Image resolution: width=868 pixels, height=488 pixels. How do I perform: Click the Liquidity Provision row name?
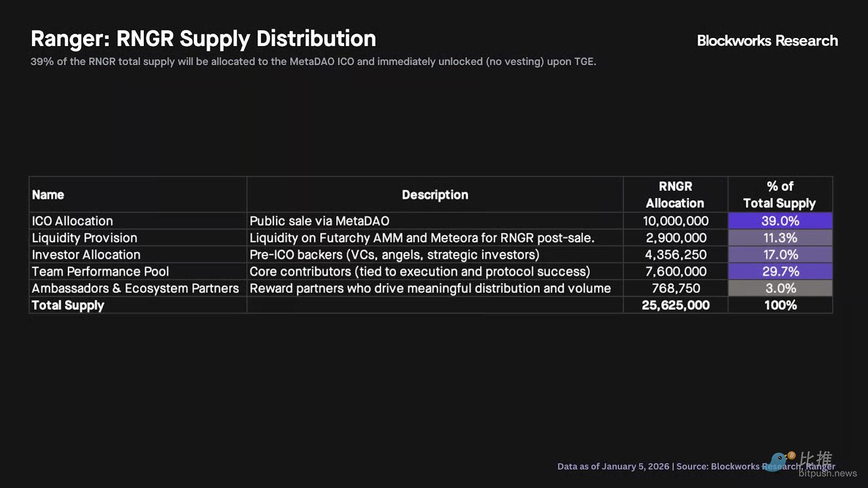pyautogui.click(x=85, y=237)
